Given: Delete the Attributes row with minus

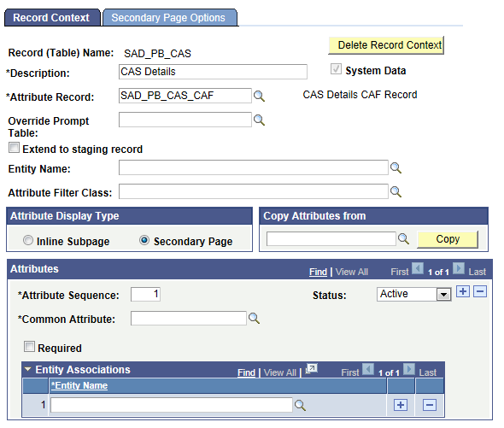Looking at the screenshot, I should [480, 291].
